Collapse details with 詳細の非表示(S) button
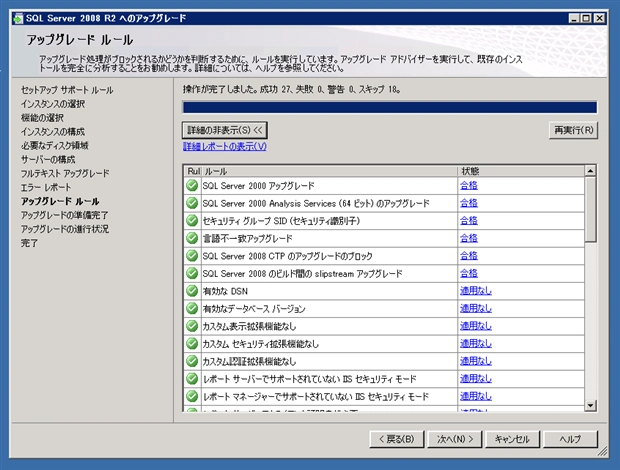Viewport: 620px width, 470px height. [x=225, y=130]
